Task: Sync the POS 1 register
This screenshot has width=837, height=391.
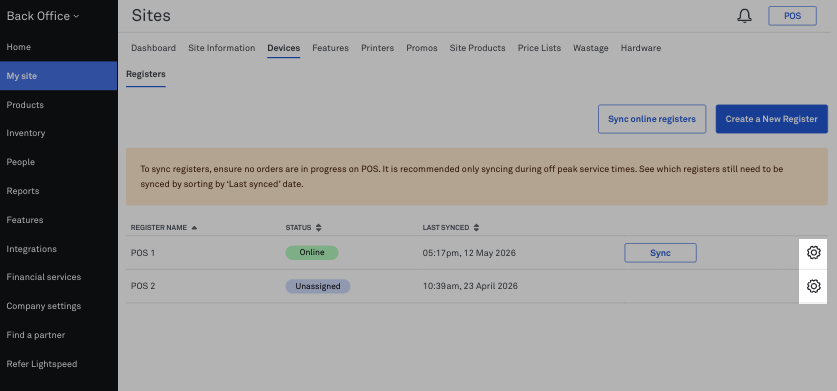Action: coord(660,253)
